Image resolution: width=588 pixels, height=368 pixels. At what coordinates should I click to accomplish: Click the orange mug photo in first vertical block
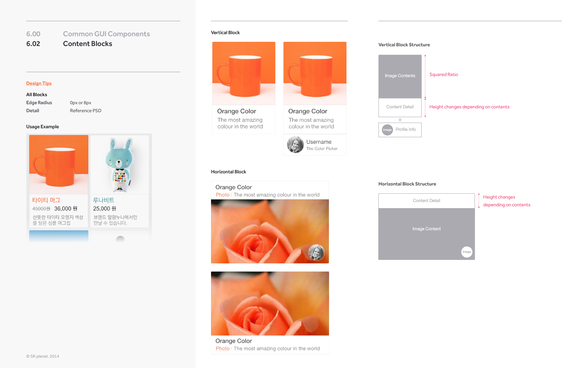click(x=244, y=73)
